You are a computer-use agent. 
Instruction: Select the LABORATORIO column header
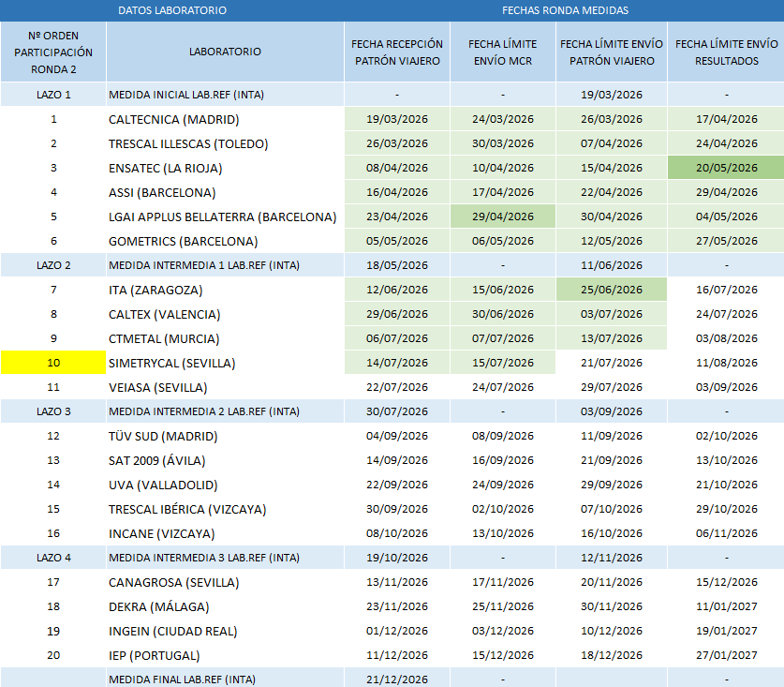point(225,52)
